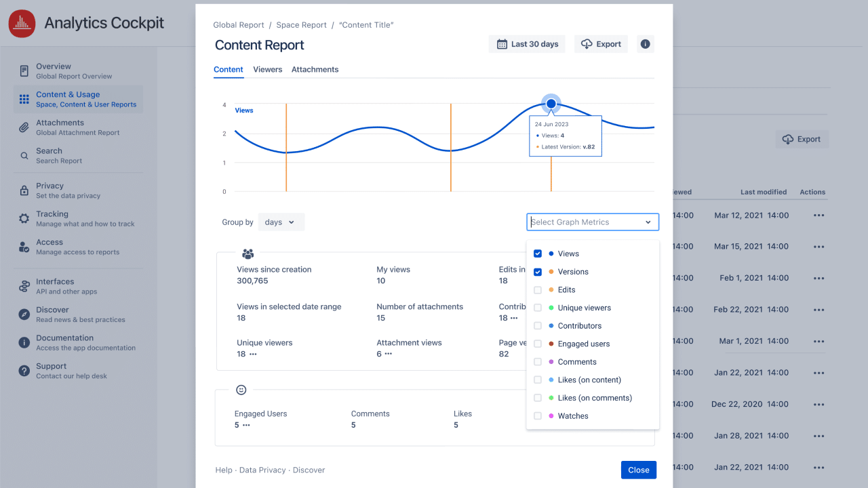868x488 pixels.
Task: Uncheck the Views graph metric
Action: click(x=538, y=253)
